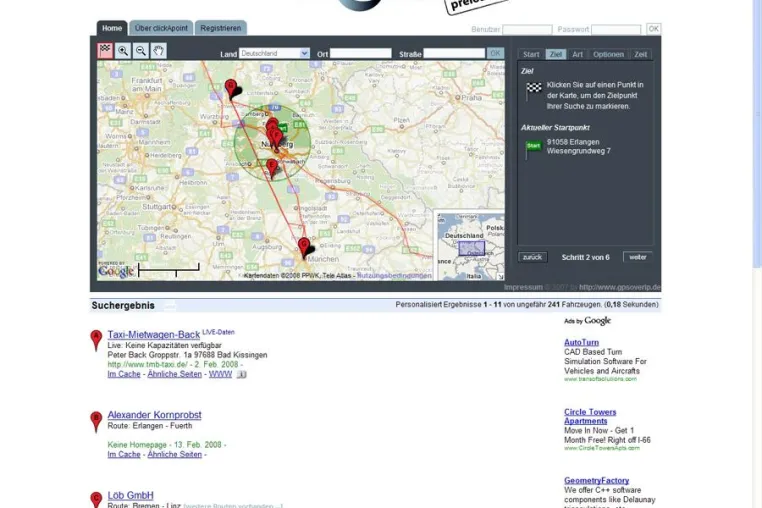Open the Alexander Kornprobst result link
The height and width of the screenshot is (508, 762).
point(155,415)
